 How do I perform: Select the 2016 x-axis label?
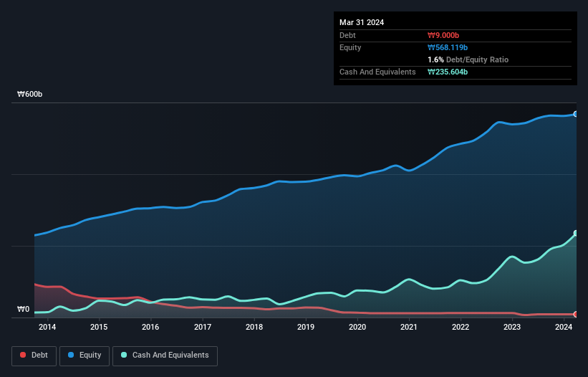pos(150,328)
